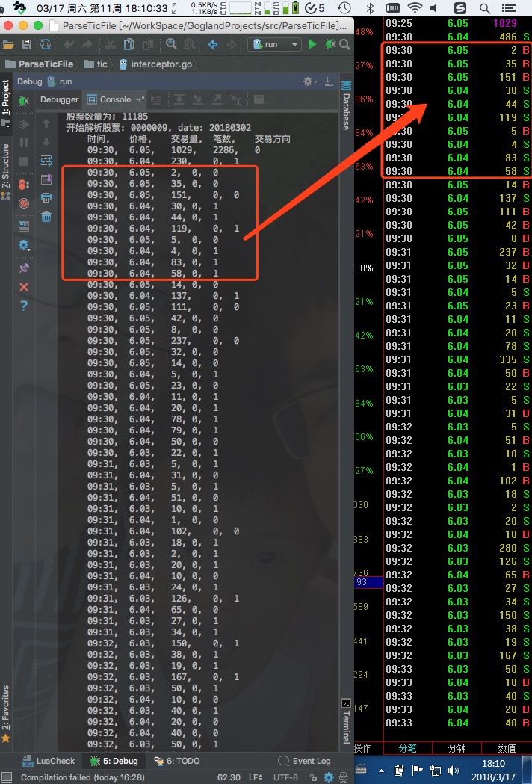Open debugger settings gear dropdown

[x=23, y=245]
